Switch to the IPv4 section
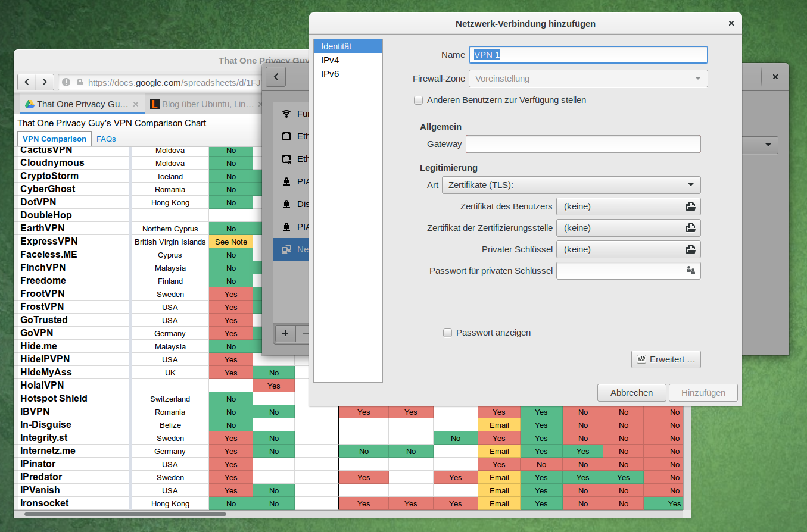The image size is (807, 532). [330, 60]
